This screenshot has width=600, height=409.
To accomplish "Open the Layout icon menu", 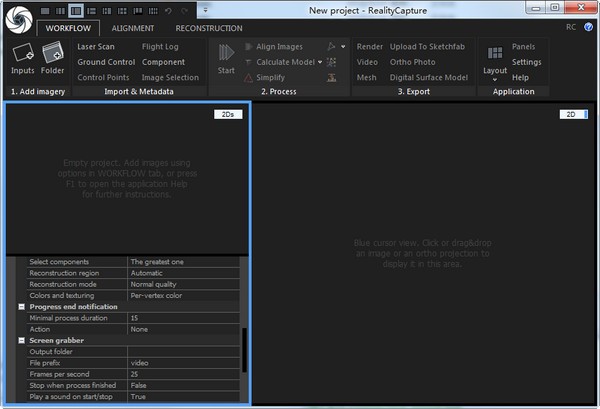I will [x=495, y=58].
